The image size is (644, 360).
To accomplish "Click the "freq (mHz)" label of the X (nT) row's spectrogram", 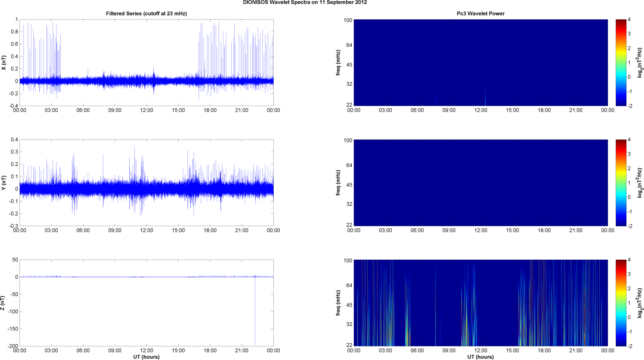I will pos(338,63).
